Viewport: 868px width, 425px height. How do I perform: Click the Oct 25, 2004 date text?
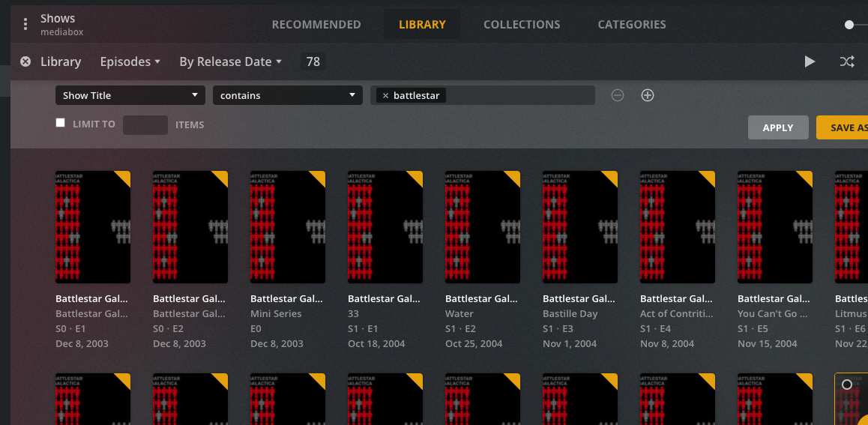point(474,343)
